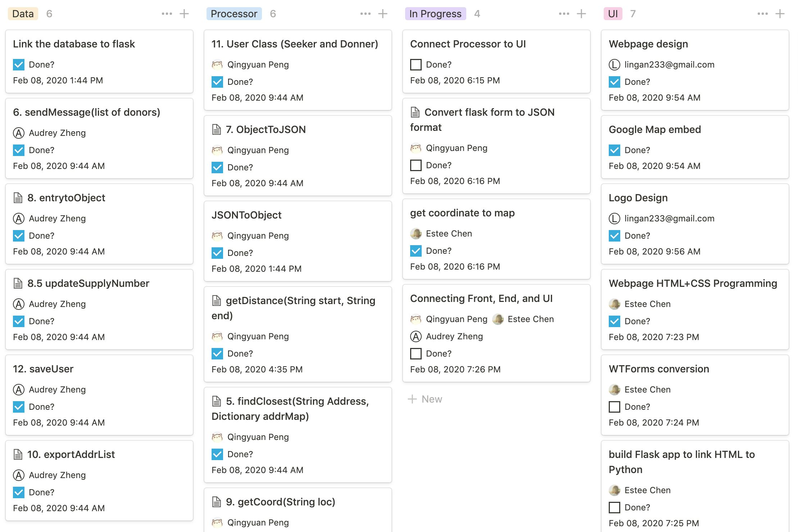Click page icon on 10. exportAddrList card
The image size is (798, 532).
[18, 454]
